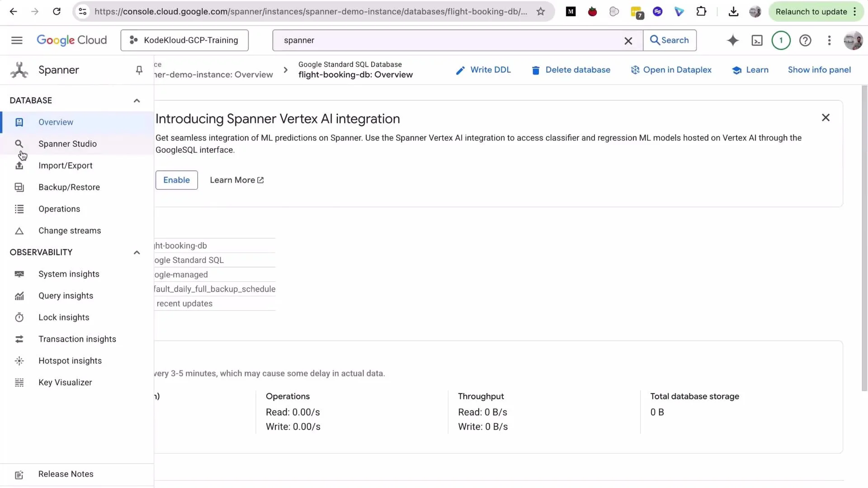This screenshot has width=868, height=488.
Task: Click the Lock insights timer icon
Action: click(19, 318)
